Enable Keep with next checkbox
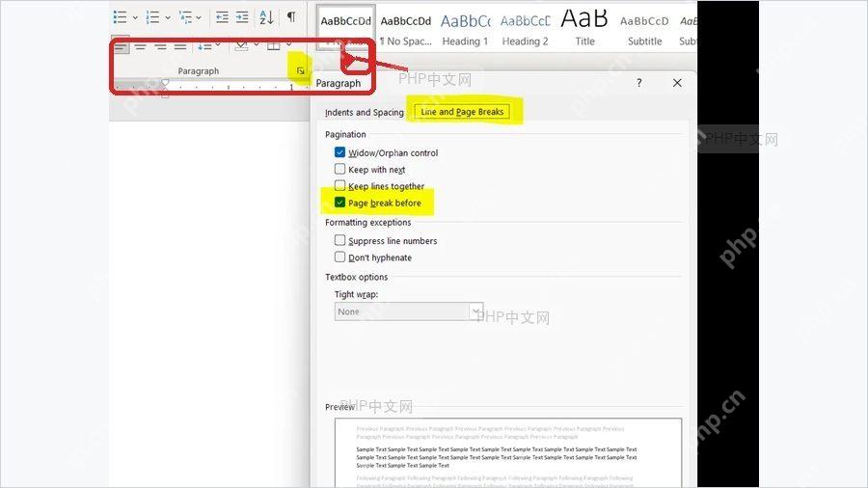This screenshot has width=868, height=488. (x=339, y=170)
